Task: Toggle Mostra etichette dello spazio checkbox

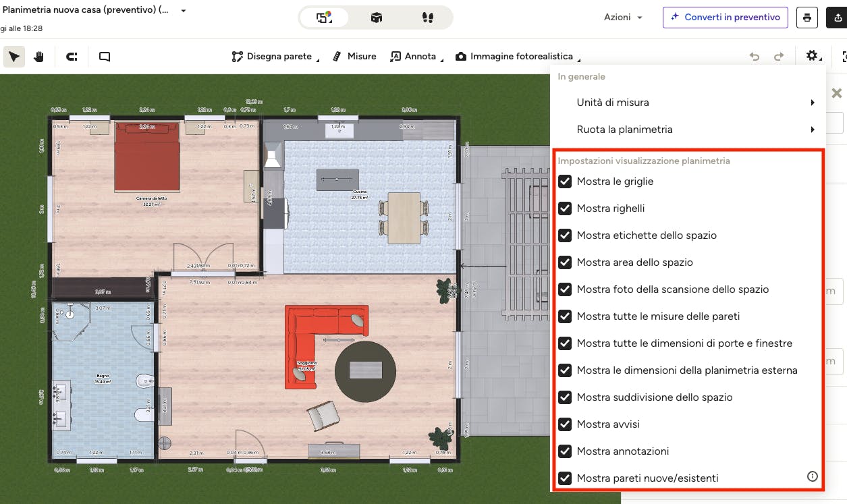Action: coord(565,235)
